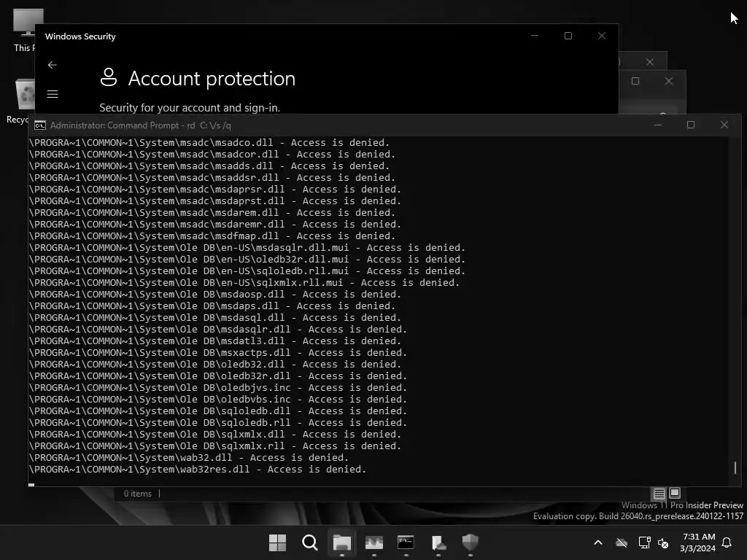Click the Command Prompt title bar icon
Viewport: 747px width, 560px height.
click(40, 125)
